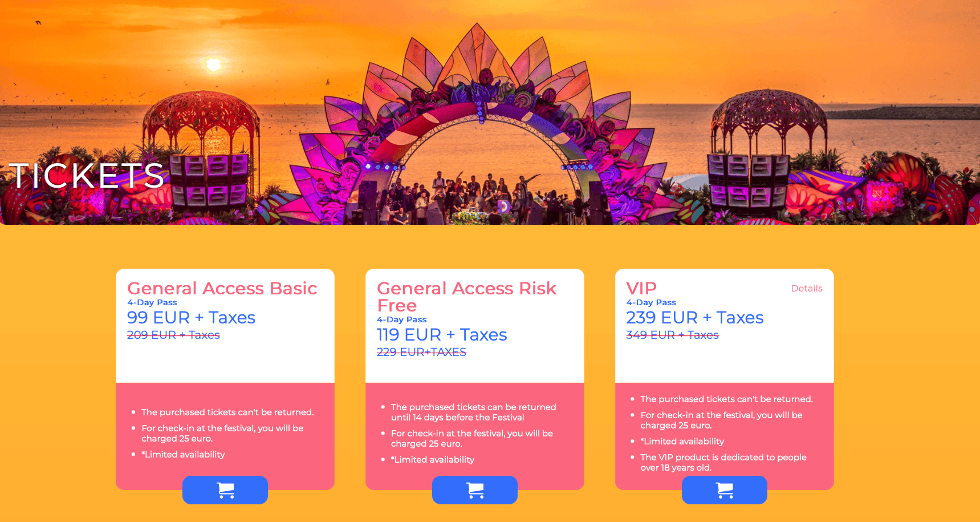Click the 119 EUR + Taxes price
Screen dimensions: 980x522
442,334
